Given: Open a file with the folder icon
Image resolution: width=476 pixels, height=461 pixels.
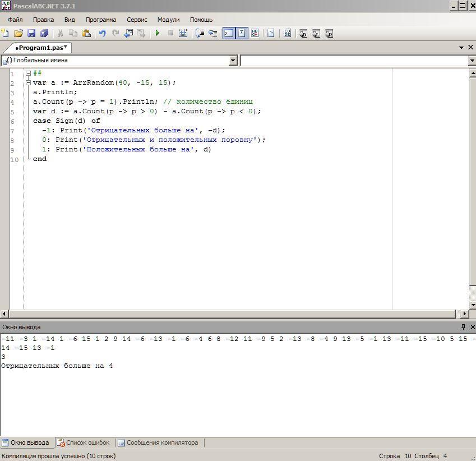Looking at the screenshot, I should point(19,34).
